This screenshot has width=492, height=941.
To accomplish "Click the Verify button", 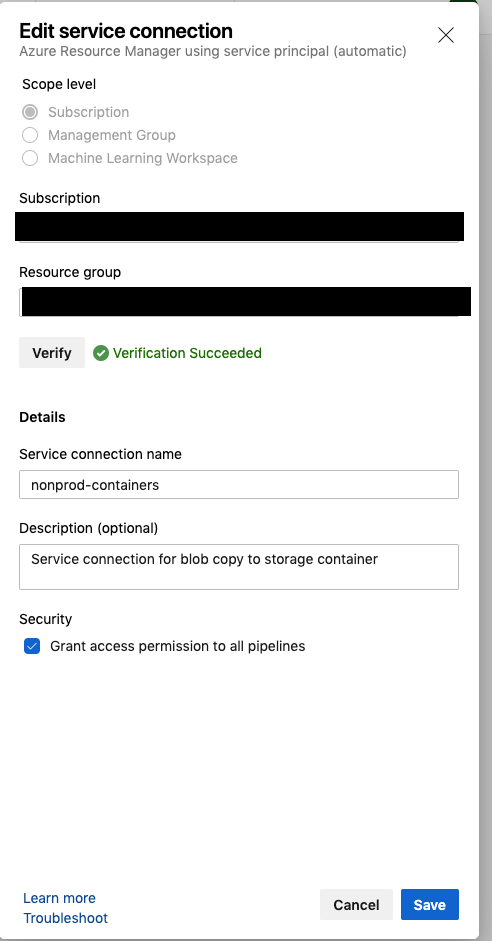I will tap(52, 353).
